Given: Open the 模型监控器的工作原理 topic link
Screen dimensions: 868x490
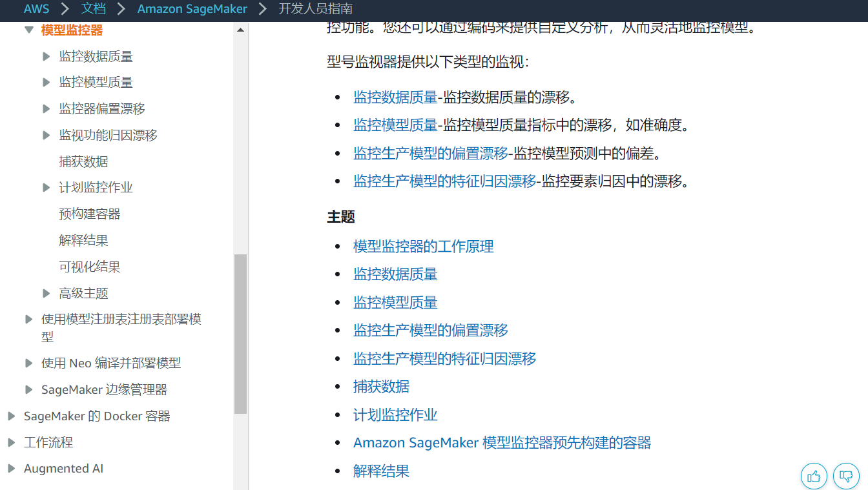Looking at the screenshot, I should point(423,246).
